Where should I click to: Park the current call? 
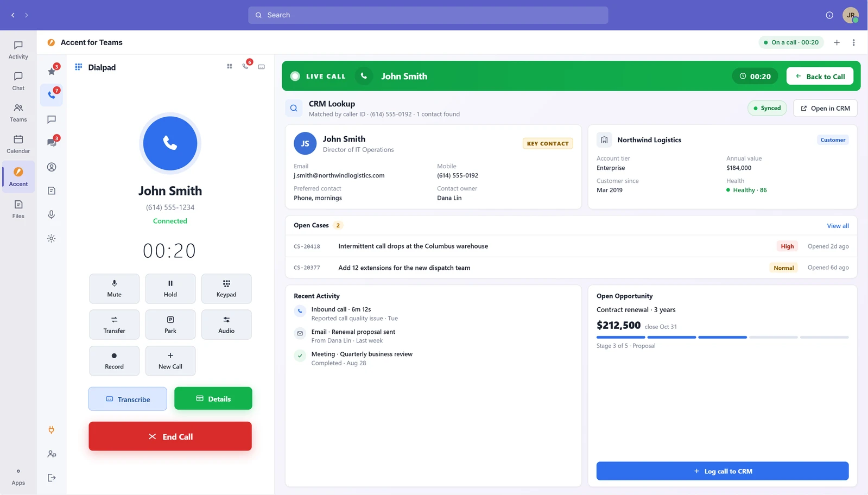pos(170,325)
